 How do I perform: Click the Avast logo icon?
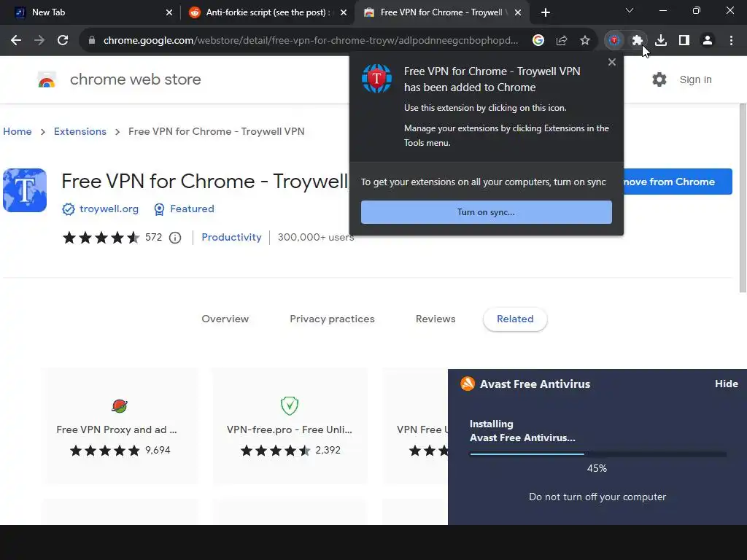[468, 384]
